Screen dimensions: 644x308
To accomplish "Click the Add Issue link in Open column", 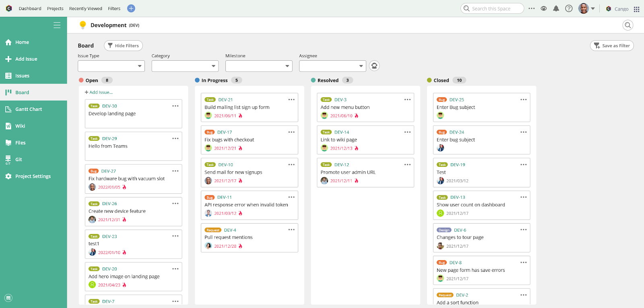I will coord(99,92).
